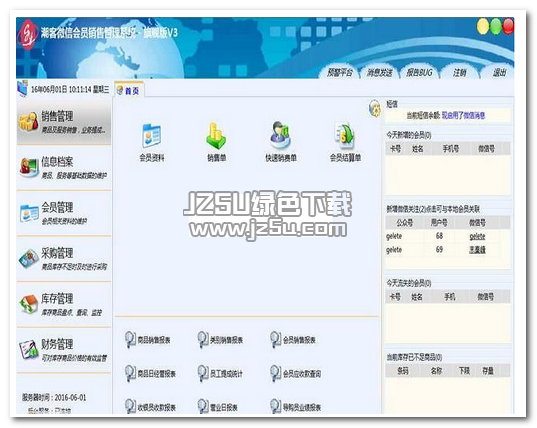
Task: Open the 商品销售报表 report
Action: (x=148, y=340)
